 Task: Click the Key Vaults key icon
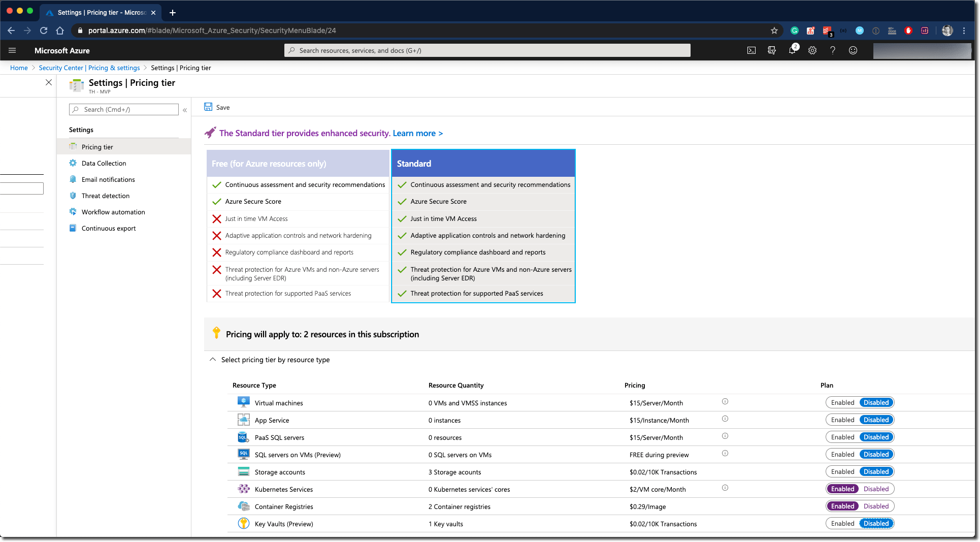point(243,523)
